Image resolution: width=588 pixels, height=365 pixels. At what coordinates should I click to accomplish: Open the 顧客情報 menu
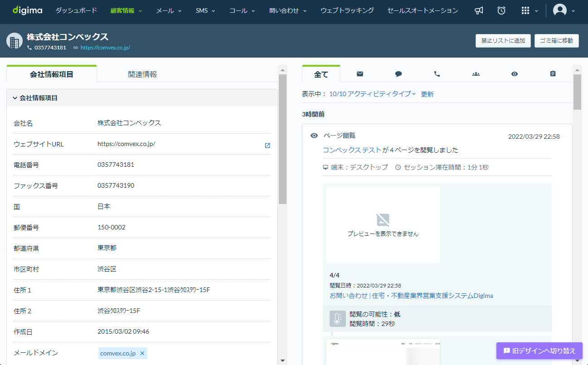point(126,10)
